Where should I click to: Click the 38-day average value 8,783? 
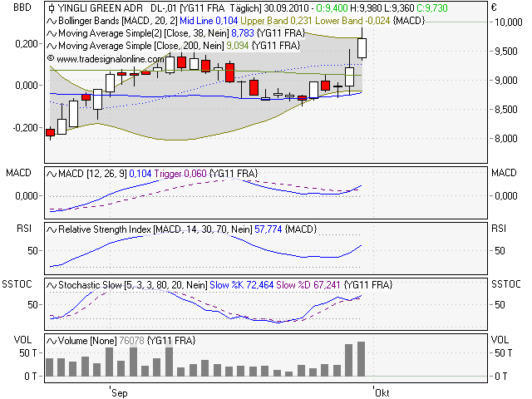pos(243,33)
